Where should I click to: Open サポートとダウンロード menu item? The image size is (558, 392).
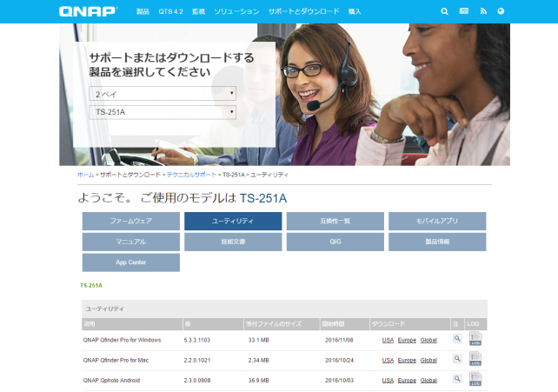pos(304,11)
